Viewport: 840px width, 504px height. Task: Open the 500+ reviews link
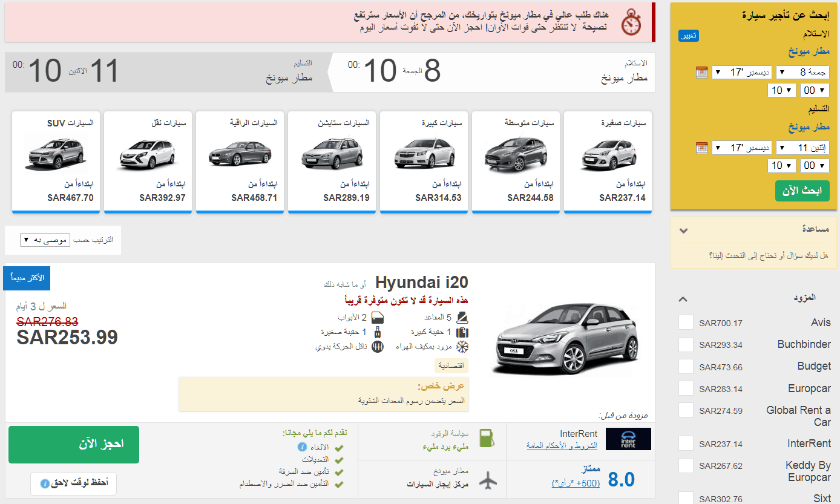click(x=576, y=483)
